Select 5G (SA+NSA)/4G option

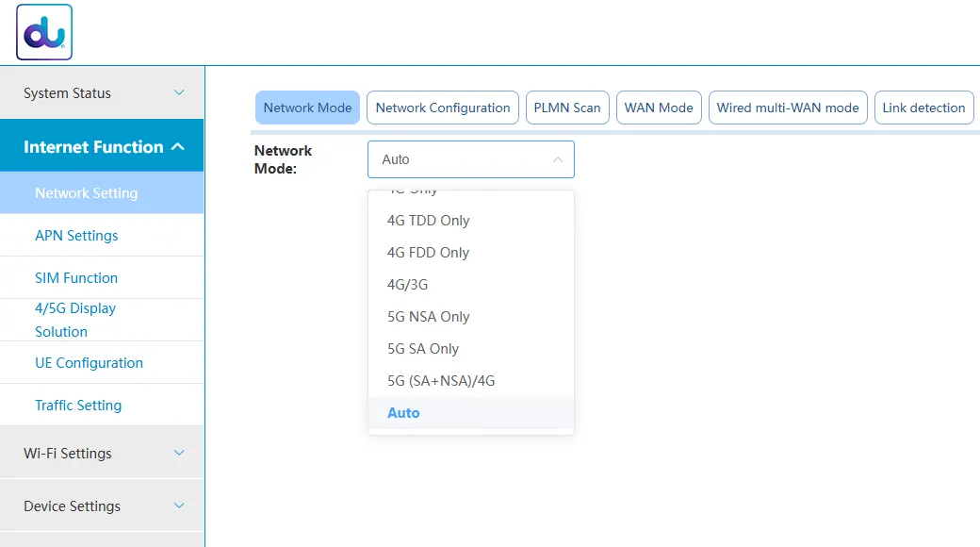[x=441, y=381]
